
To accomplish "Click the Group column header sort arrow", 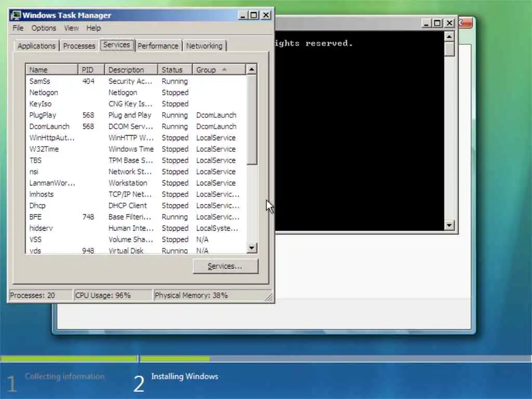I will 224,70.
